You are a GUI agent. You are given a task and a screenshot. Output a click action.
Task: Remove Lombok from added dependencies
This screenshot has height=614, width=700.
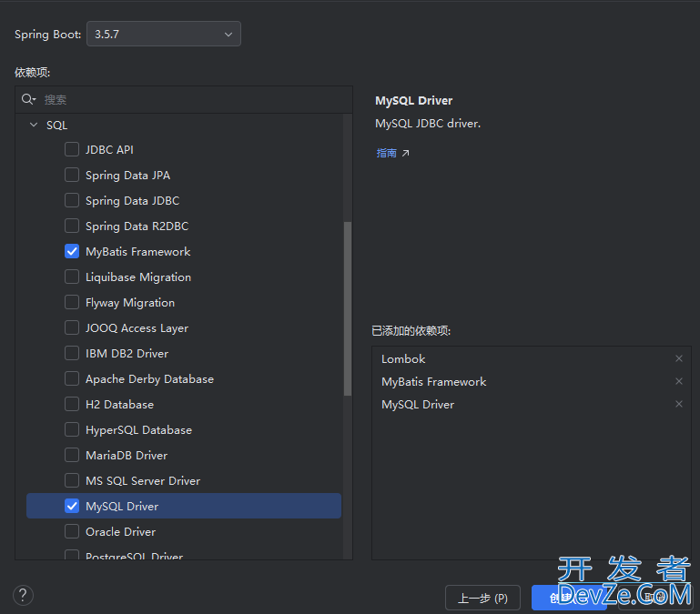pyautogui.click(x=678, y=358)
